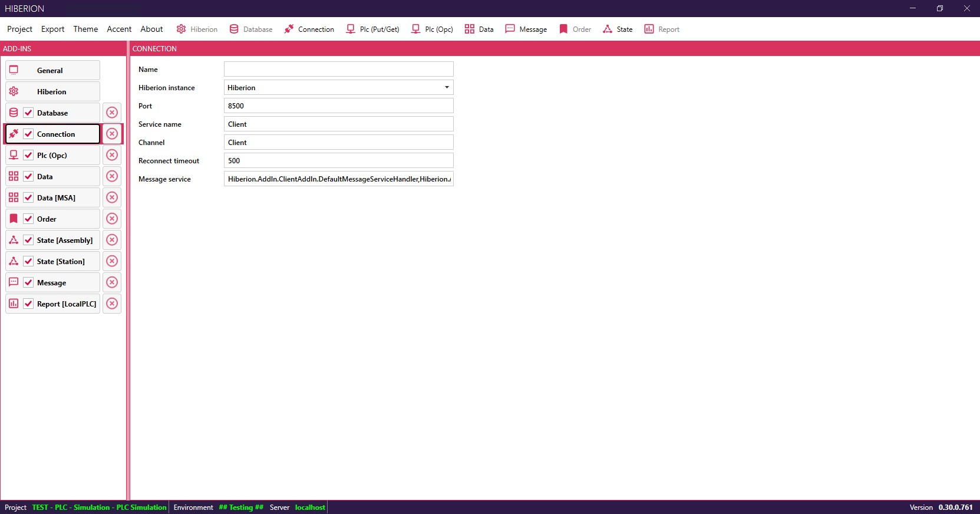Image resolution: width=980 pixels, height=514 pixels.
Task: Toggle the Order add-in checkbox
Action: point(28,219)
